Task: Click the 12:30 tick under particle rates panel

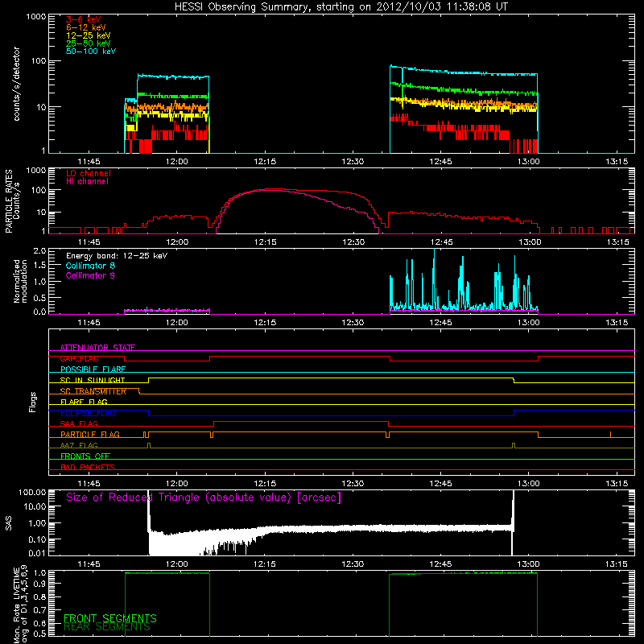Action: click(x=353, y=242)
